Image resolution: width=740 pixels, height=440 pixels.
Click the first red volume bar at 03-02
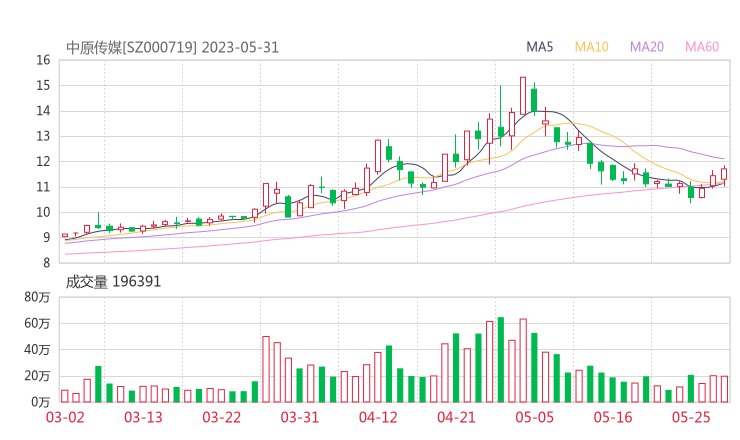click(65, 396)
